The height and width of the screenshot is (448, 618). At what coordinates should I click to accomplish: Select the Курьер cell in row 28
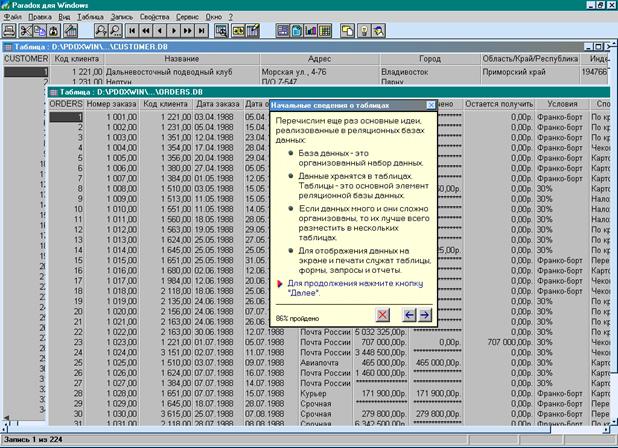click(326, 394)
